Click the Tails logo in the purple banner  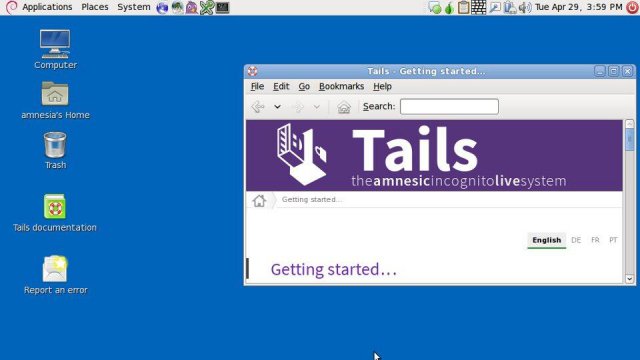[301, 154]
